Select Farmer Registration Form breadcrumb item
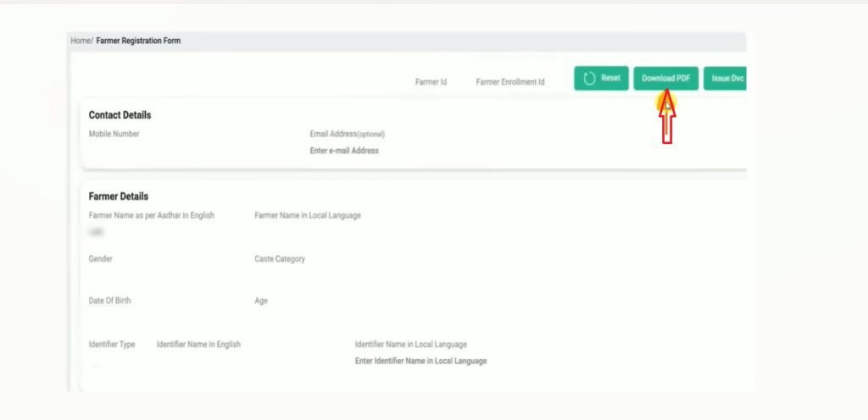868x420 pixels. click(138, 41)
